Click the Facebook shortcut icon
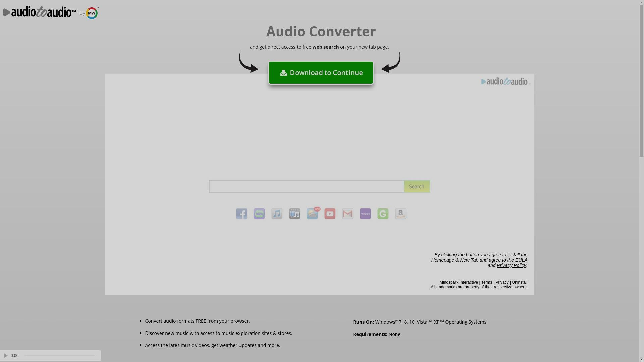This screenshot has width=644, height=362. pos(241,214)
